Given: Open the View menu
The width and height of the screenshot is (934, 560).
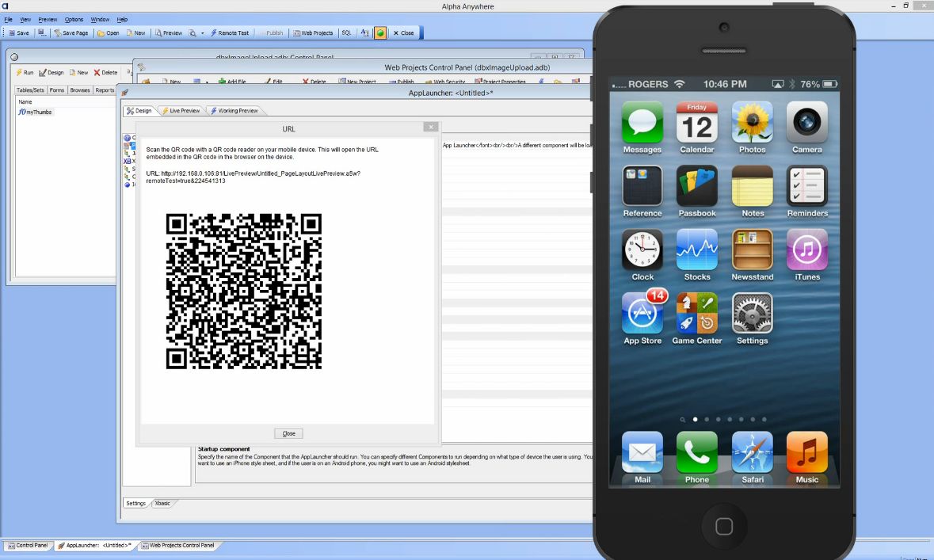Looking at the screenshot, I should tap(25, 19).
